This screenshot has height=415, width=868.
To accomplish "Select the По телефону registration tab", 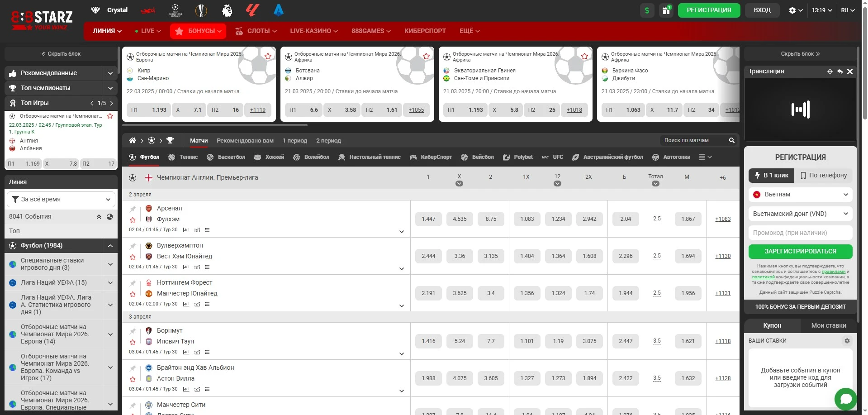I will (823, 175).
